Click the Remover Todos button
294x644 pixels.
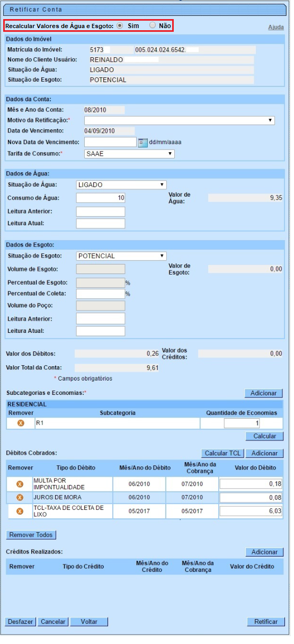[31, 535]
